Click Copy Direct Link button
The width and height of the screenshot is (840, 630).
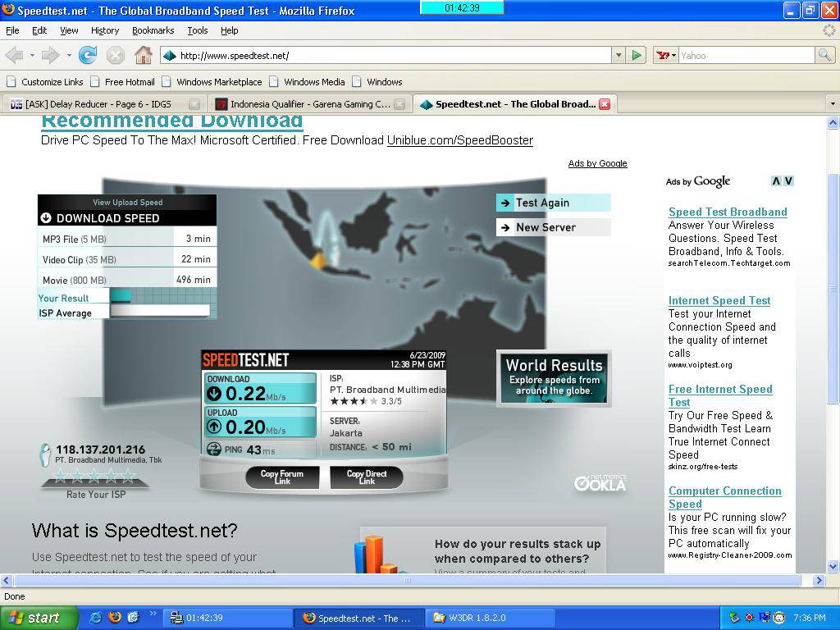click(x=367, y=477)
